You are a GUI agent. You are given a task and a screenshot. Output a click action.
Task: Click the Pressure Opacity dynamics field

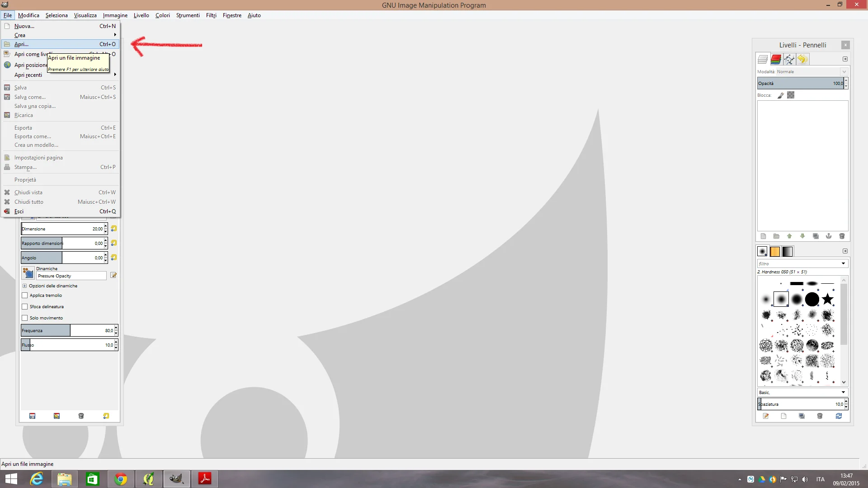[71, 276]
